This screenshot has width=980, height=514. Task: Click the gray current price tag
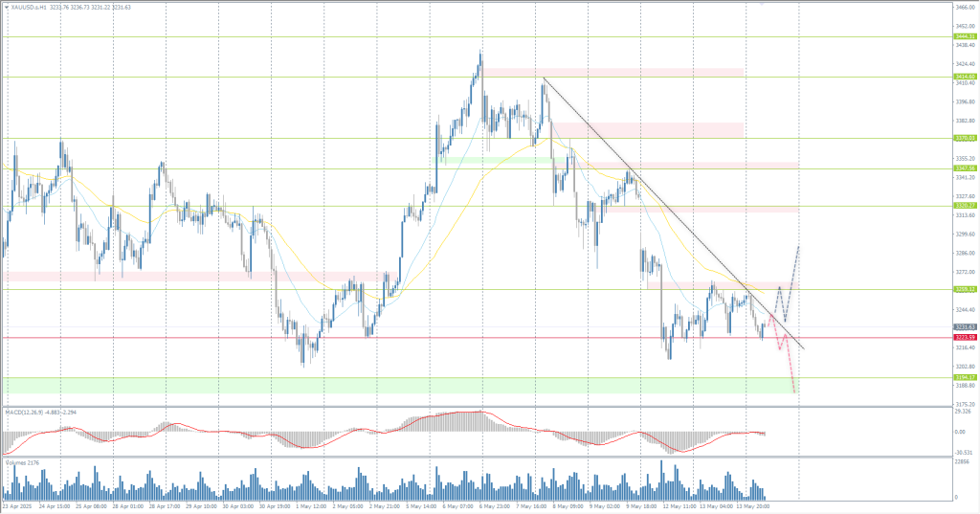pos(965,327)
